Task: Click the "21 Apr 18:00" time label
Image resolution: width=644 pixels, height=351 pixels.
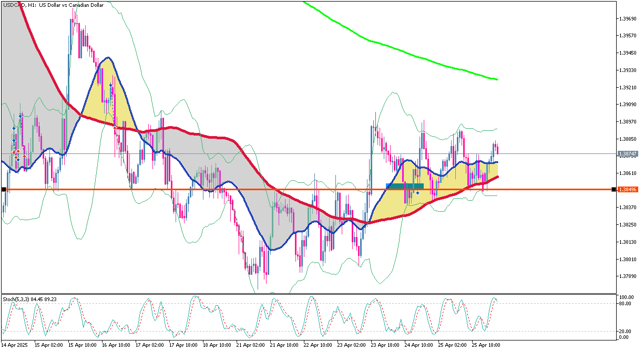Action: click(284, 346)
